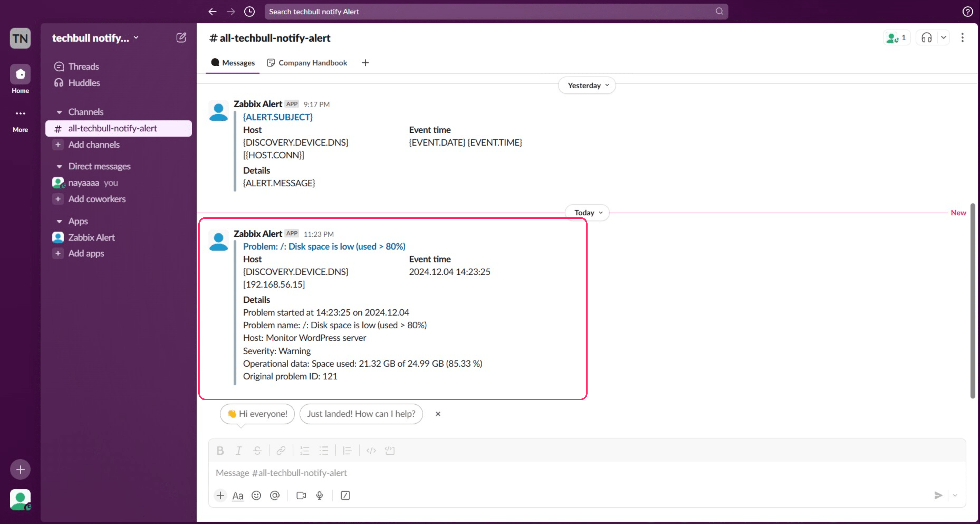
Task: Record an audio clip microphone icon
Action: click(x=320, y=496)
